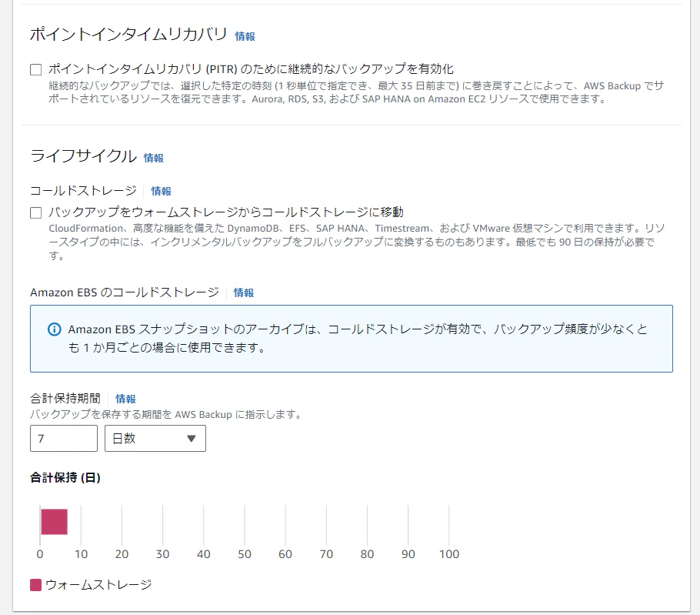This screenshot has height=615, width=700.
Task: Click the warm storage bar in retention chart
Action: [x=54, y=522]
